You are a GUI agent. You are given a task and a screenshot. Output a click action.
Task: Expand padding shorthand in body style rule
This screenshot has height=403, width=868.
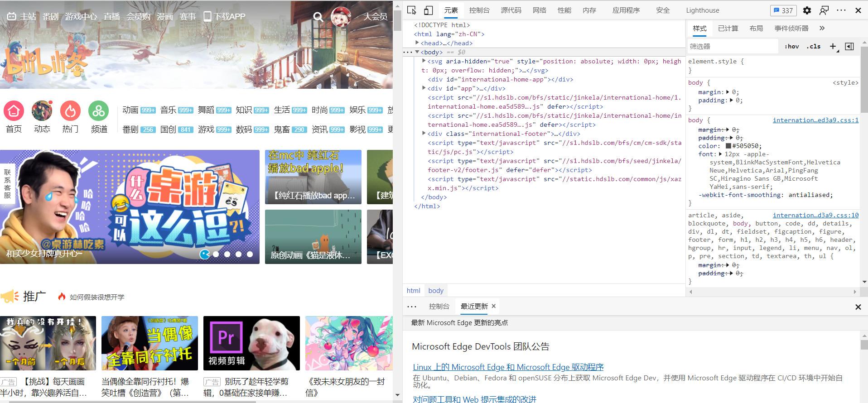click(731, 100)
